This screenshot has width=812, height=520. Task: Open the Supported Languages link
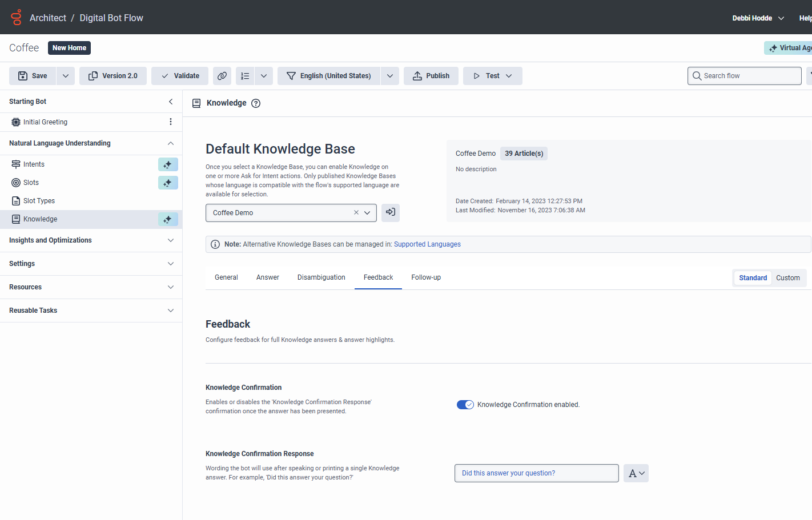pos(427,244)
